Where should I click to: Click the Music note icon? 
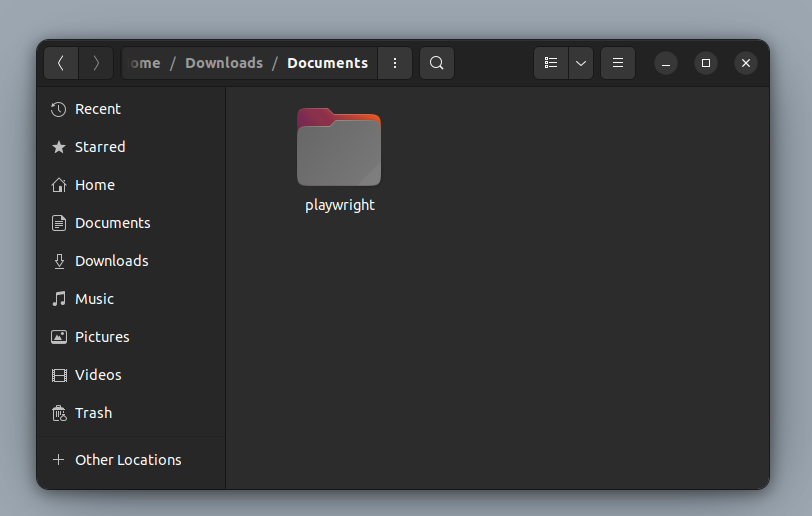(x=59, y=299)
